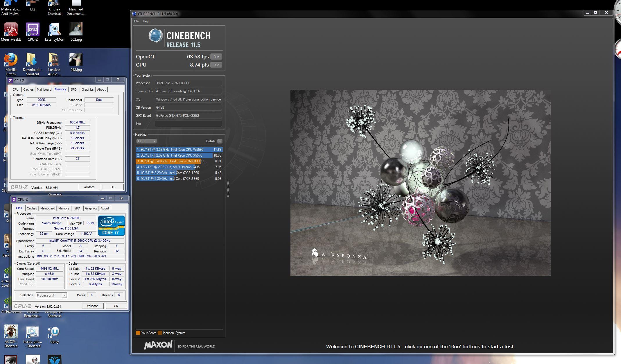This screenshot has height=364, width=621.
Task: Run the OpenGL benchmark
Action: pyautogui.click(x=216, y=57)
